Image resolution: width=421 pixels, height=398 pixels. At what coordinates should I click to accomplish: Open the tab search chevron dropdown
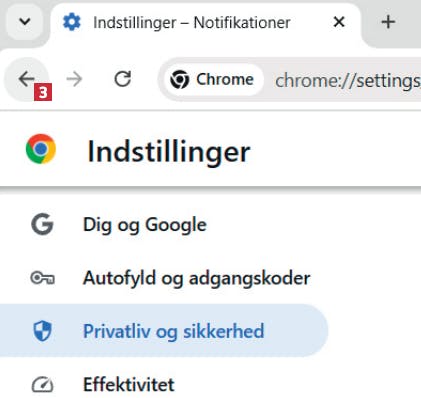point(25,22)
